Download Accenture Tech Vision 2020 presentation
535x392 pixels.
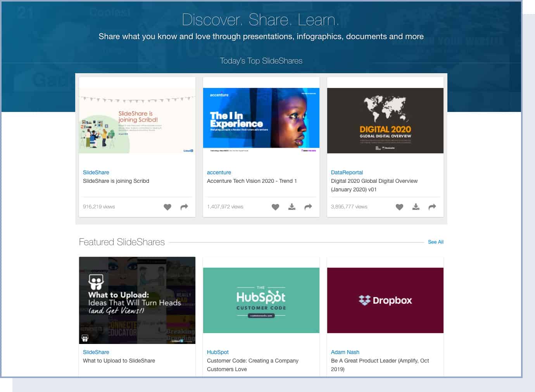292,207
